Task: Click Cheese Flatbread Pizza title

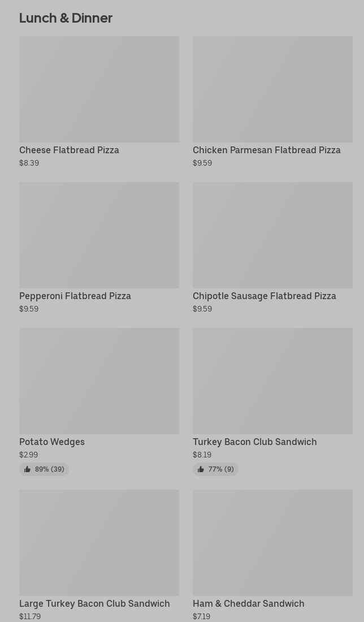Action: tap(69, 150)
